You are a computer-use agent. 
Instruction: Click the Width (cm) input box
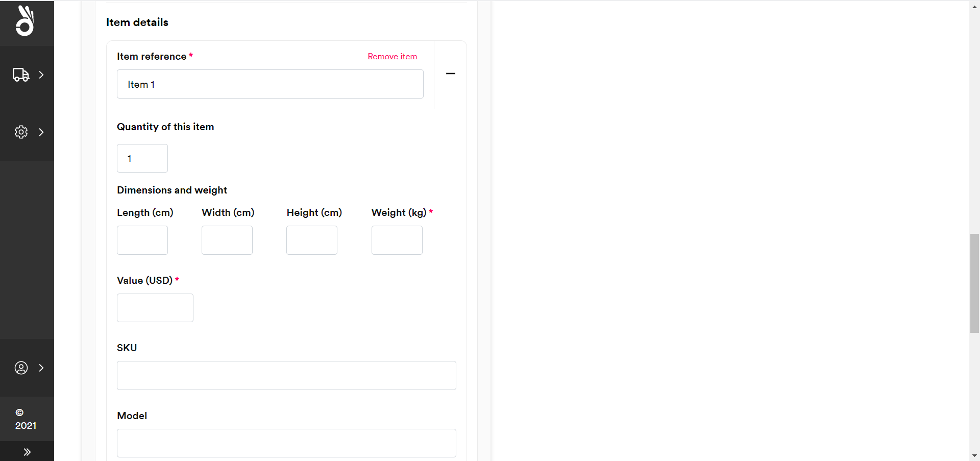coord(227,240)
